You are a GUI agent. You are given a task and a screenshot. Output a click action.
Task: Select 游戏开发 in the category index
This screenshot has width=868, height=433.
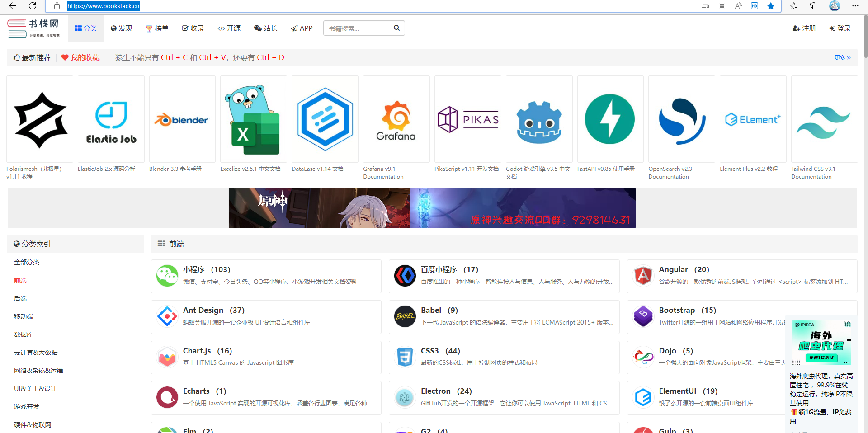coord(27,407)
